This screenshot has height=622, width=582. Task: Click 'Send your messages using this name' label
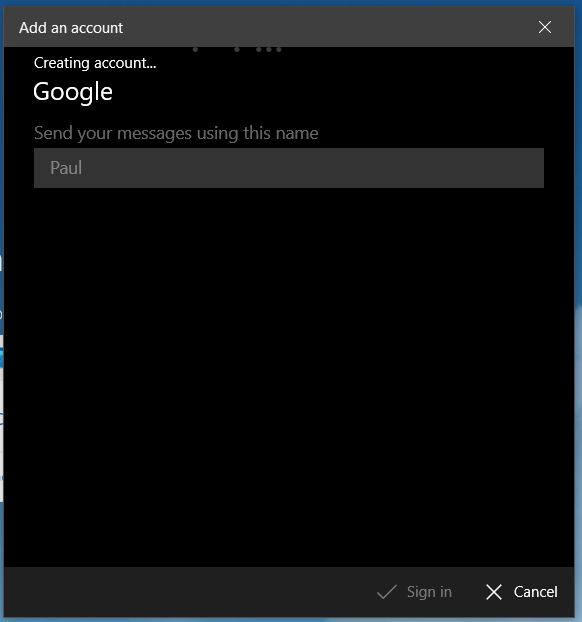pos(176,133)
